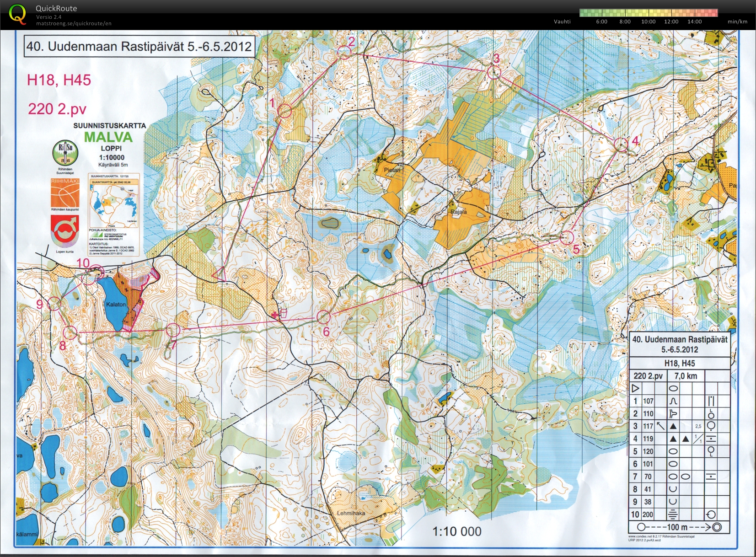Click the 'H18, H45' class label in magenta
This screenshot has width=756, height=557.
point(59,80)
